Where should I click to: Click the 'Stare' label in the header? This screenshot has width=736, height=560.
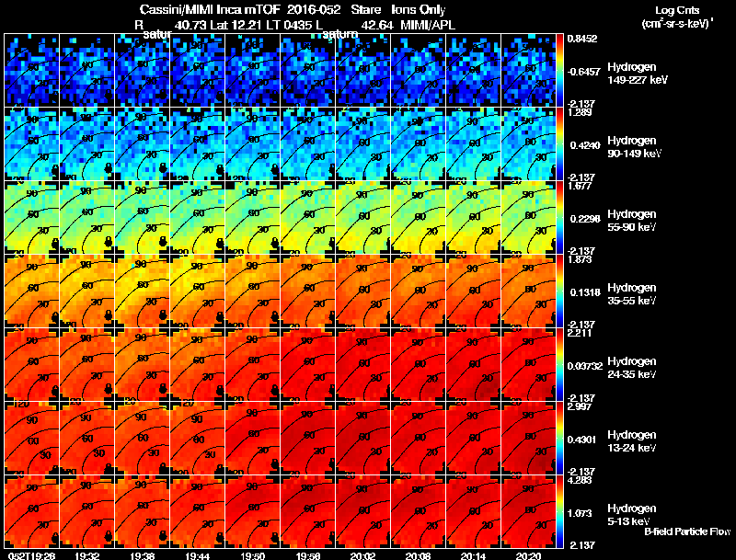point(365,9)
